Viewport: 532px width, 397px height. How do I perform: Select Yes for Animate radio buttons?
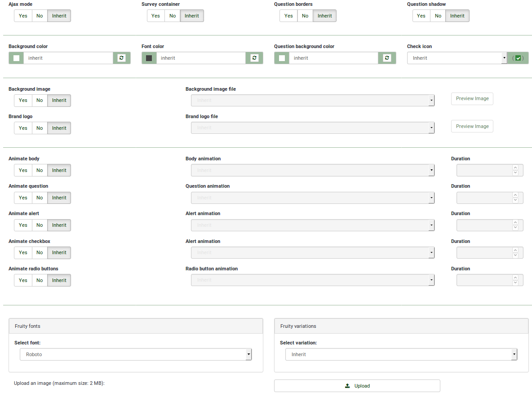[x=23, y=280]
